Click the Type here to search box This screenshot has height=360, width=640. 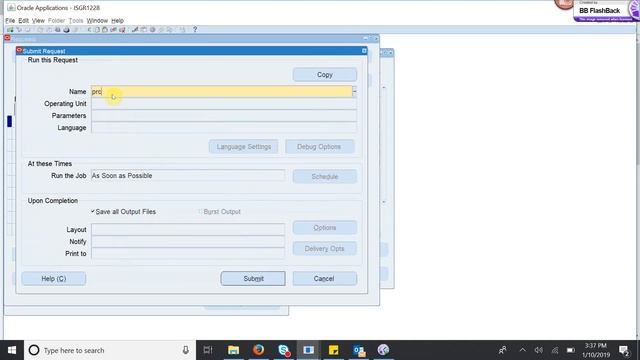click(110, 350)
